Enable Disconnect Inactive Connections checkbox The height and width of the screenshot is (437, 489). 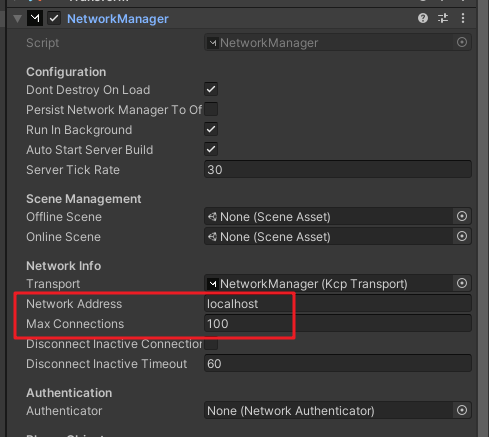point(211,343)
